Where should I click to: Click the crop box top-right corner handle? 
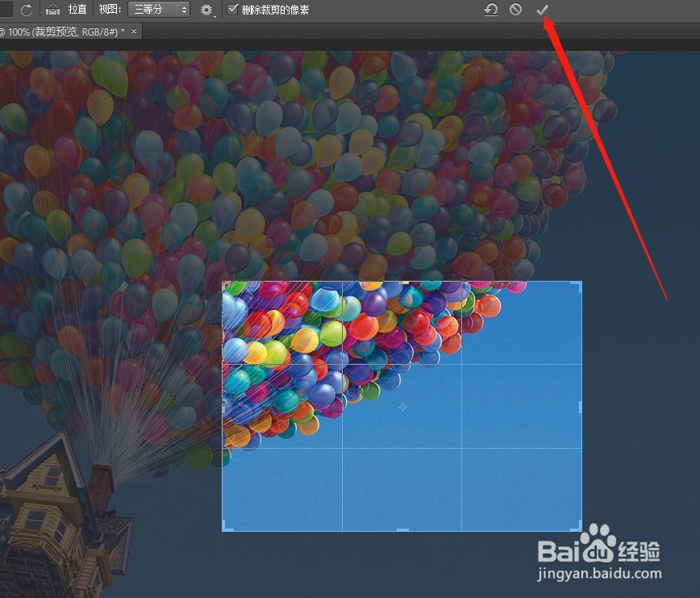577,286
